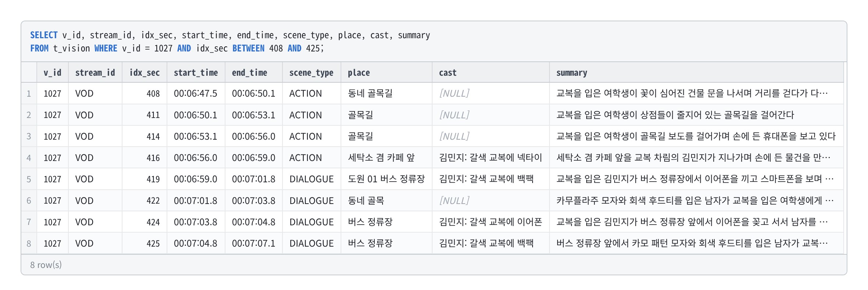868x290 pixels.
Task: Click the v_id column header
Action: (53, 72)
